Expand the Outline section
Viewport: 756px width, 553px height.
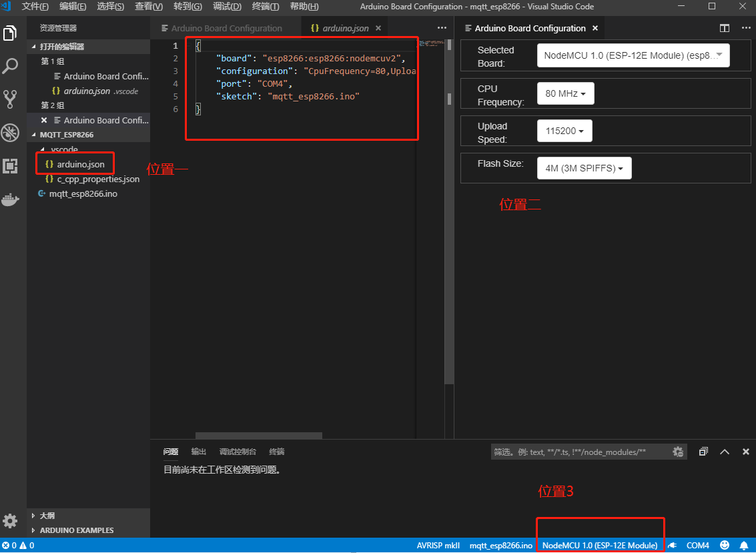(88, 516)
